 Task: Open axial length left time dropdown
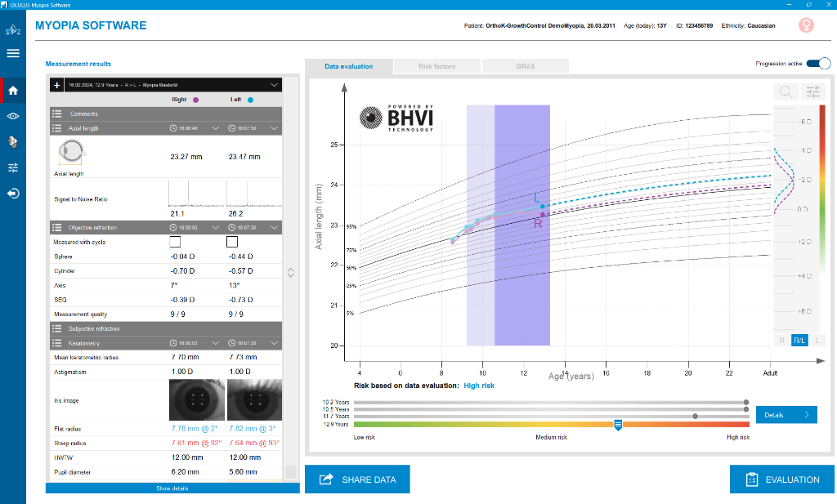[274, 128]
